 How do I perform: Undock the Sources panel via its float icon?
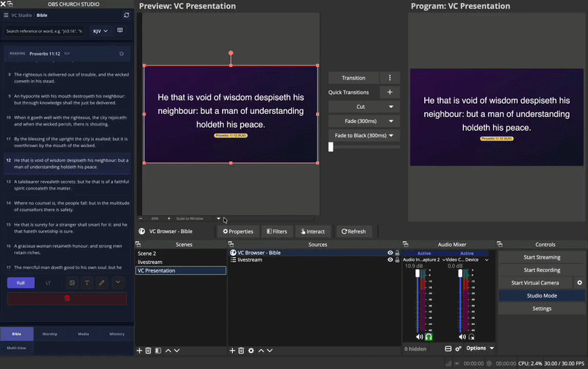tap(231, 244)
